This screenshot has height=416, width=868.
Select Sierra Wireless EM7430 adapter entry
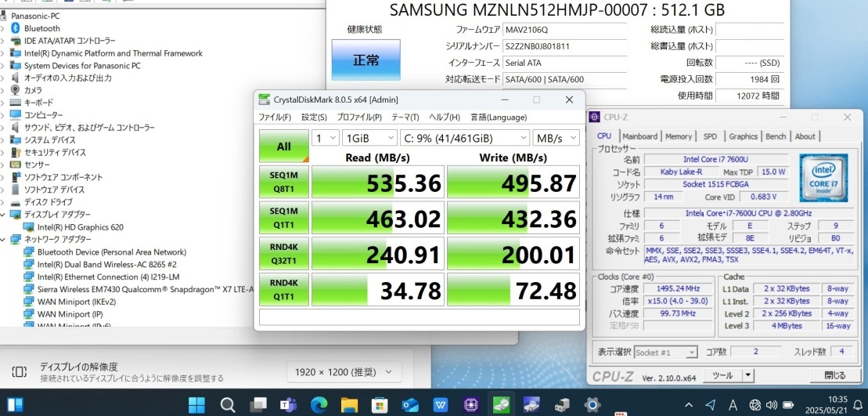tap(145, 289)
